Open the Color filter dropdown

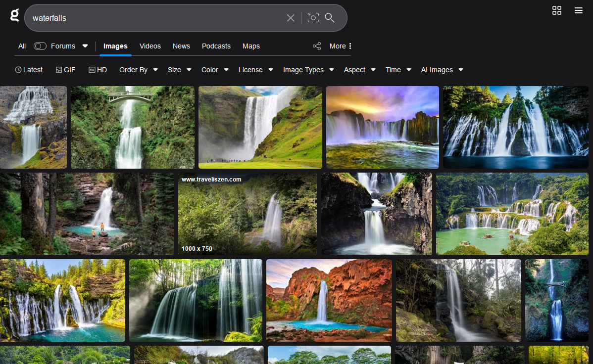point(214,70)
